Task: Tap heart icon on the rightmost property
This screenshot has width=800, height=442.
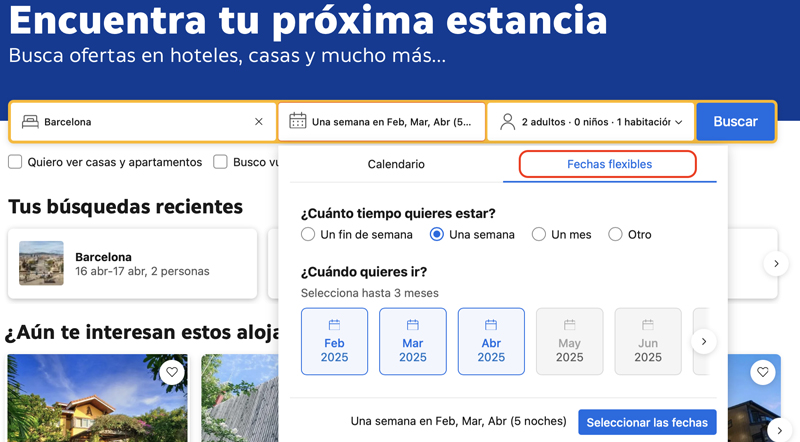Action: tap(763, 372)
